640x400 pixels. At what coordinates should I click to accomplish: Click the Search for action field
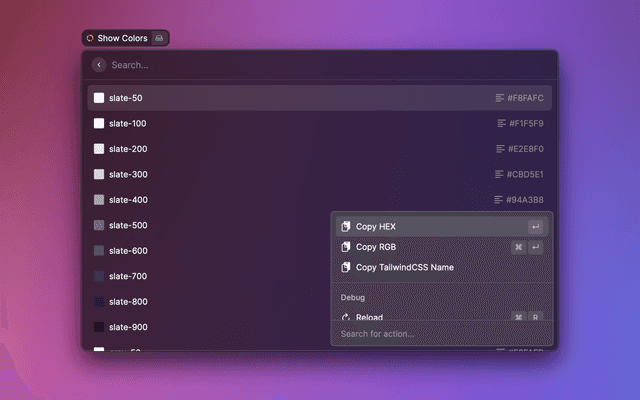[x=440, y=334]
